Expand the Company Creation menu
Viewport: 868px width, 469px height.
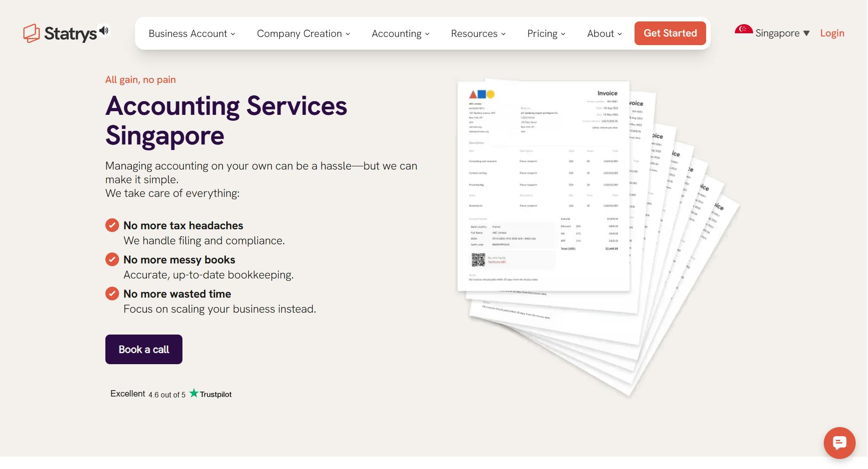(x=303, y=34)
